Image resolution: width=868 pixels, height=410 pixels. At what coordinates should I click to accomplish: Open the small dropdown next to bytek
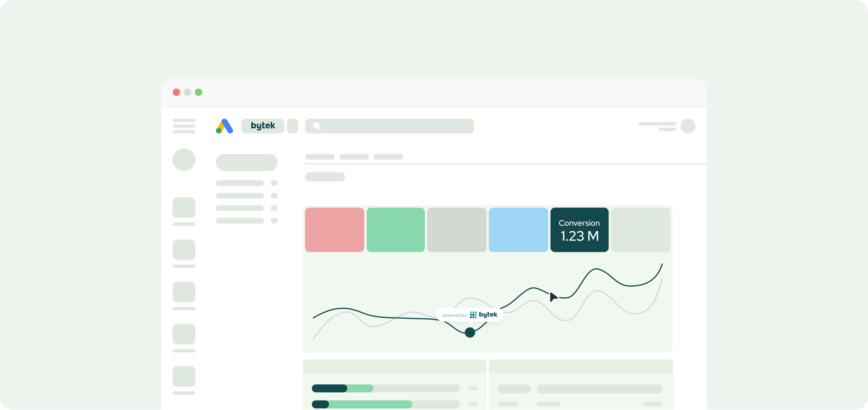click(292, 126)
